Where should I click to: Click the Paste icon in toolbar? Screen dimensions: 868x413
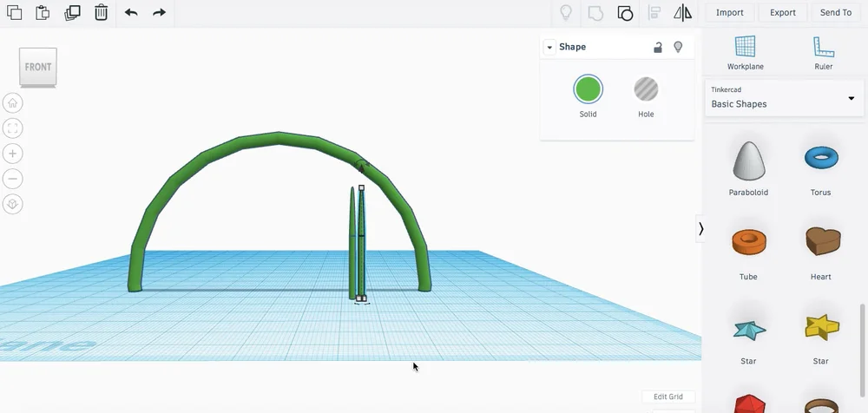43,12
